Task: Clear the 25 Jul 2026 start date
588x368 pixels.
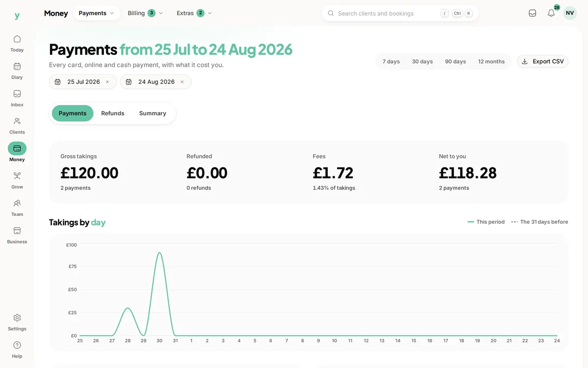Action: (x=107, y=82)
